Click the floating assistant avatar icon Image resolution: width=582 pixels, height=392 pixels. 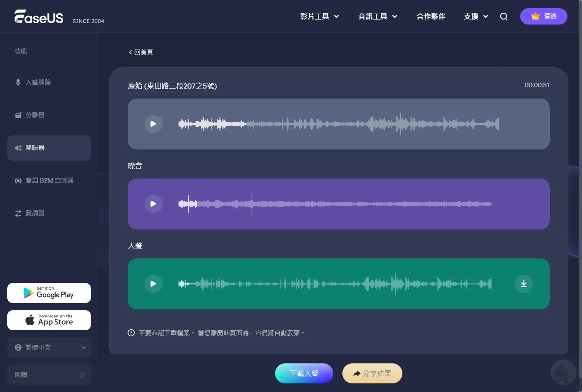(563, 372)
